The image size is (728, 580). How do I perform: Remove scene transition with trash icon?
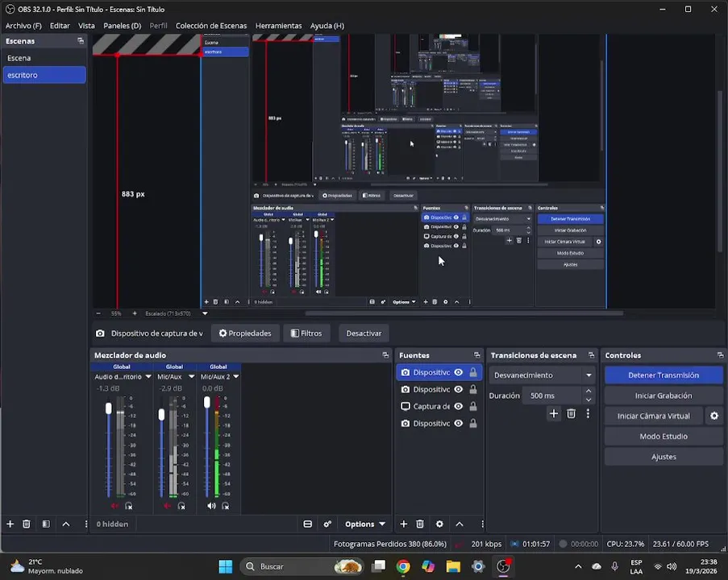coord(571,413)
